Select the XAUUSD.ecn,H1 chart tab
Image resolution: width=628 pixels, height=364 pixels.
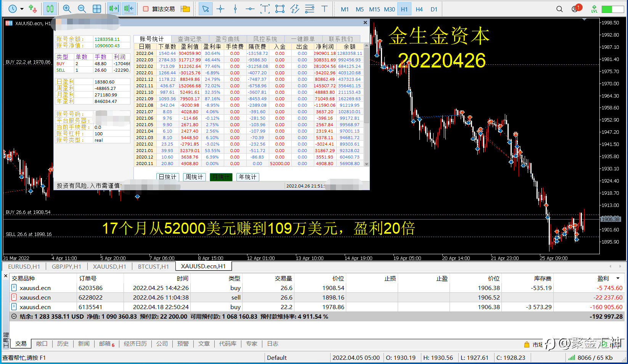tap(203, 266)
